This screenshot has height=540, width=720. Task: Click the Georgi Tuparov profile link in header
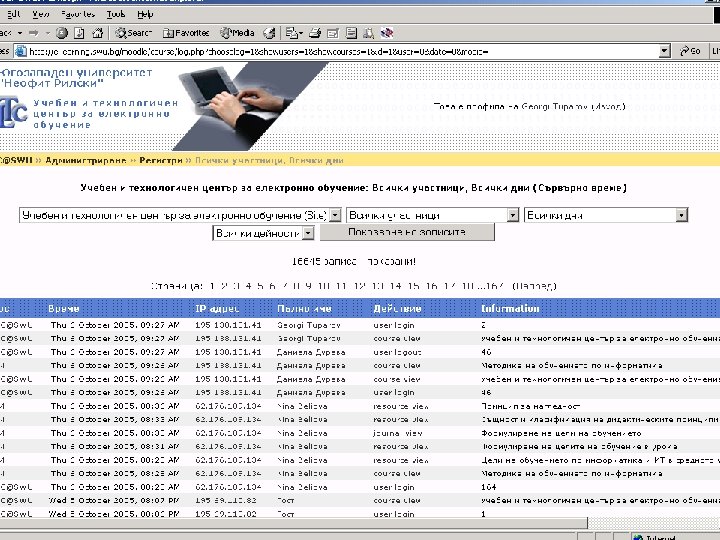click(x=554, y=107)
